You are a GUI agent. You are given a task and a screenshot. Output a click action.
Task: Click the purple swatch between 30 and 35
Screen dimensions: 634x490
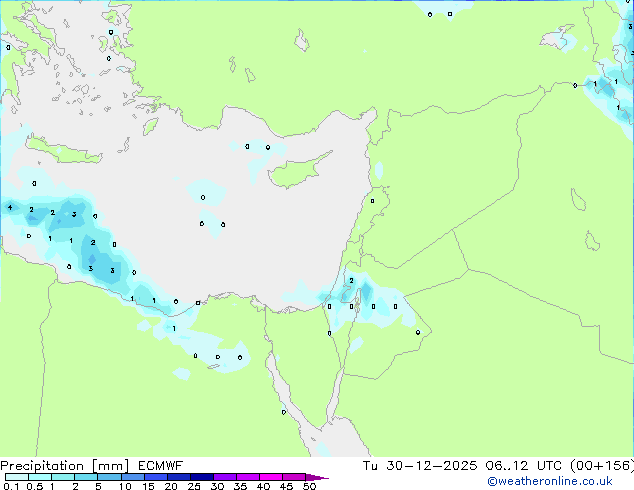(225, 477)
